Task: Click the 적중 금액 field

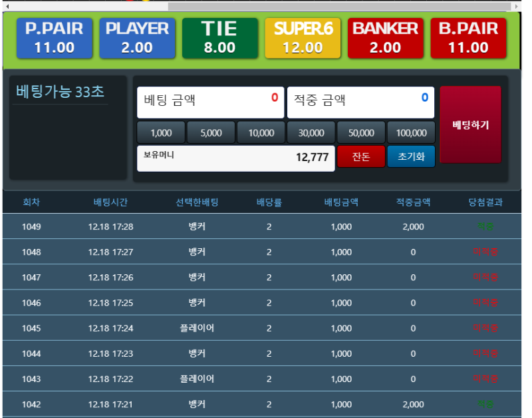Action: click(360, 103)
